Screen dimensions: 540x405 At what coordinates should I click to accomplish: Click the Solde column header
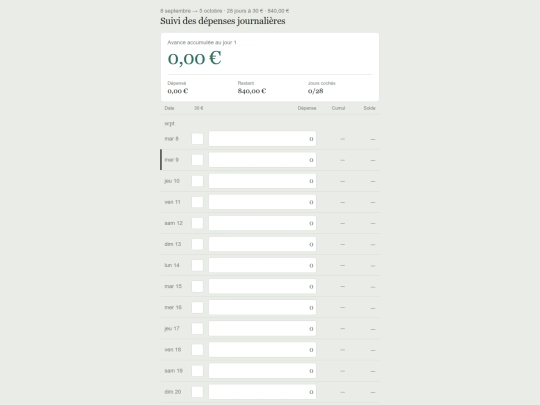(370, 108)
